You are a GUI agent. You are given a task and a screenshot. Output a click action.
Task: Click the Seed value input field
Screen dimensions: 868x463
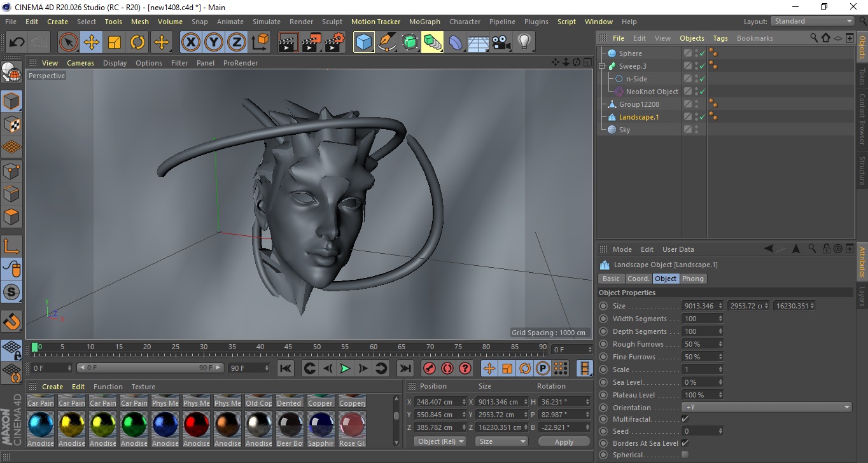[x=699, y=431]
